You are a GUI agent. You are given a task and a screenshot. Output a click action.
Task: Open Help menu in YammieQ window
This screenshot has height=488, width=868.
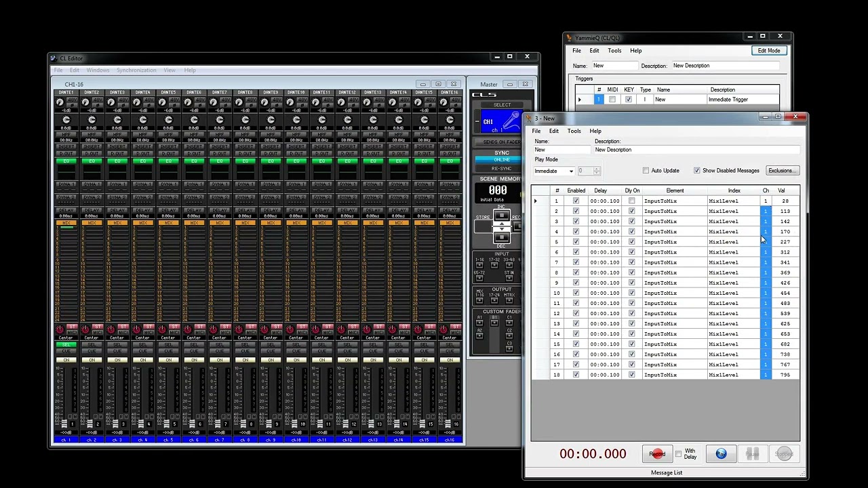(635, 51)
